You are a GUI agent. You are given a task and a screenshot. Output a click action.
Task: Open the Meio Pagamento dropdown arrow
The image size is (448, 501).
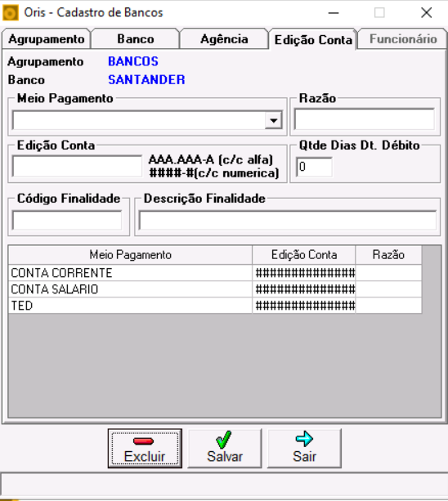click(x=274, y=120)
